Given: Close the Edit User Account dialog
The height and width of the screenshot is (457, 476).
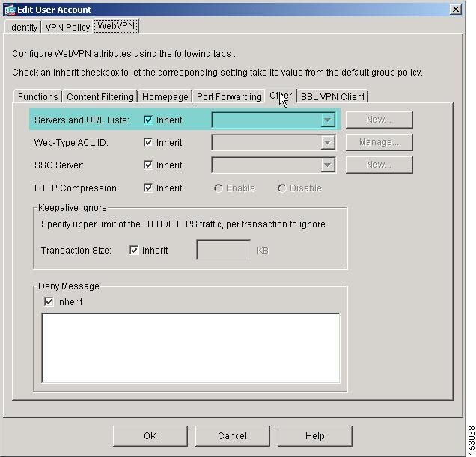Looking at the screenshot, I should click(x=455, y=10).
